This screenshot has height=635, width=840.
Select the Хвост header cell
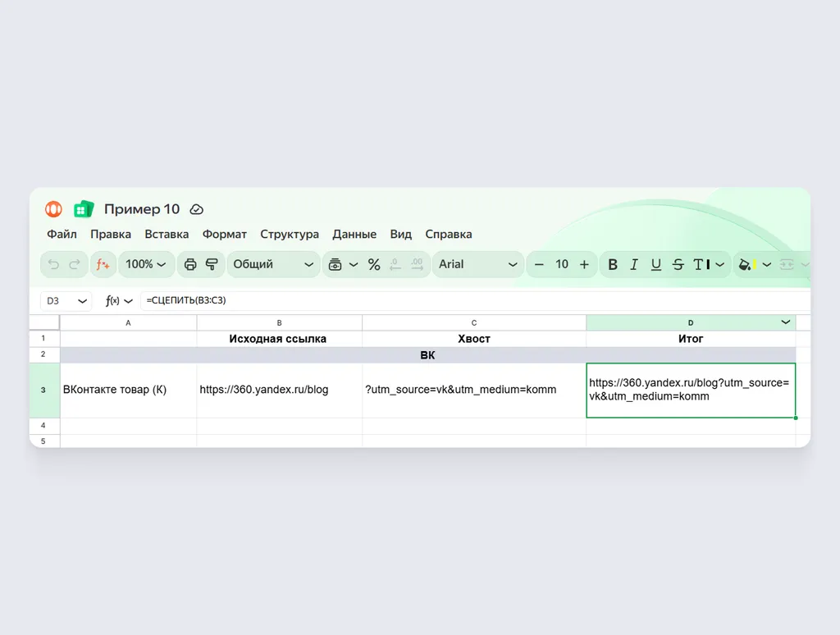point(474,339)
